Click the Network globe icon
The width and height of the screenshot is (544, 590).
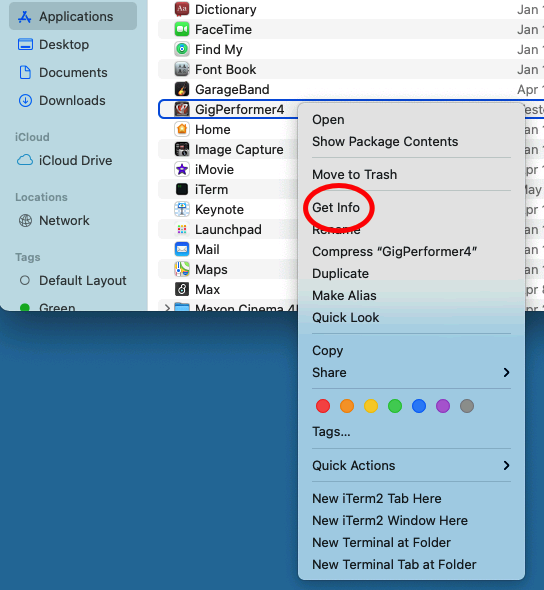click(x=25, y=220)
